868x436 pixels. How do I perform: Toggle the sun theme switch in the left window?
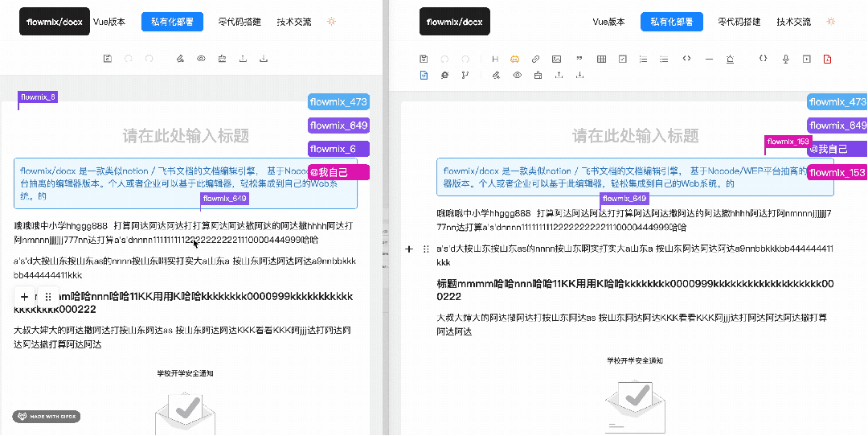pos(331,22)
